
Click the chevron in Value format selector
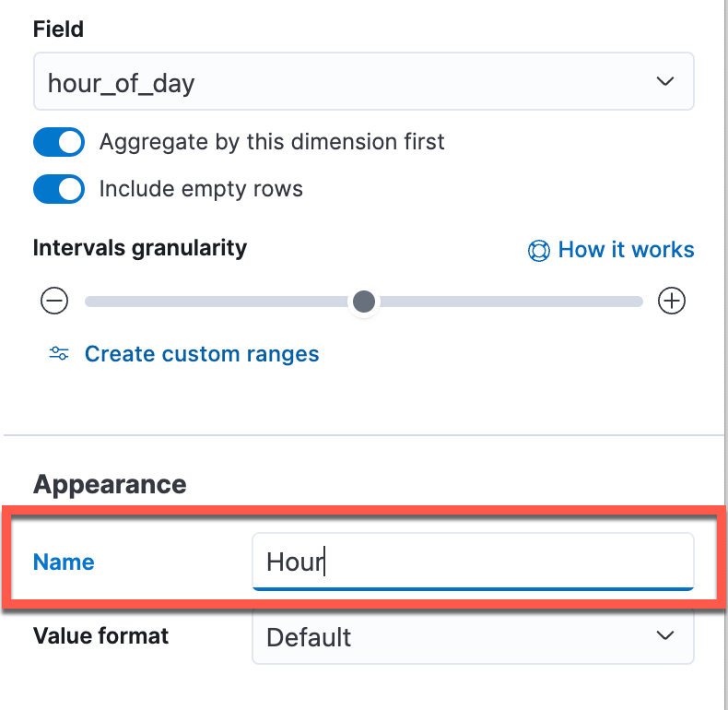[x=664, y=635]
